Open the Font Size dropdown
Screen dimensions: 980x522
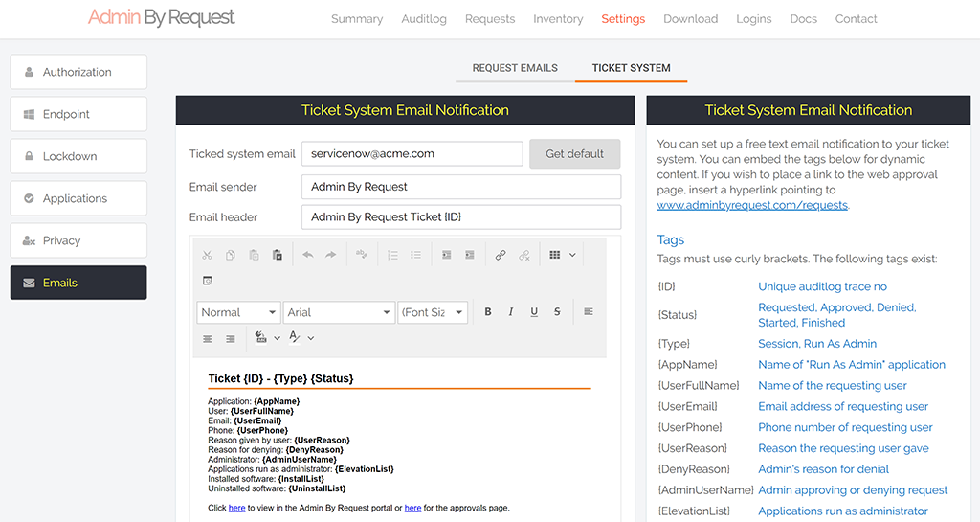[432, 312]
